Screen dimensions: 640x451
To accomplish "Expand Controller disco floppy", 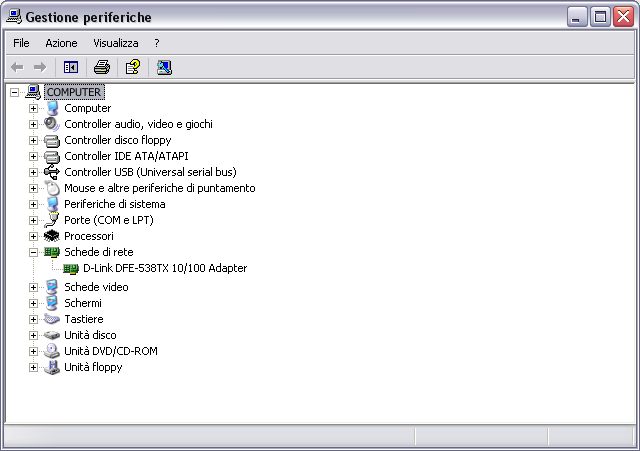I will (33, 140).
